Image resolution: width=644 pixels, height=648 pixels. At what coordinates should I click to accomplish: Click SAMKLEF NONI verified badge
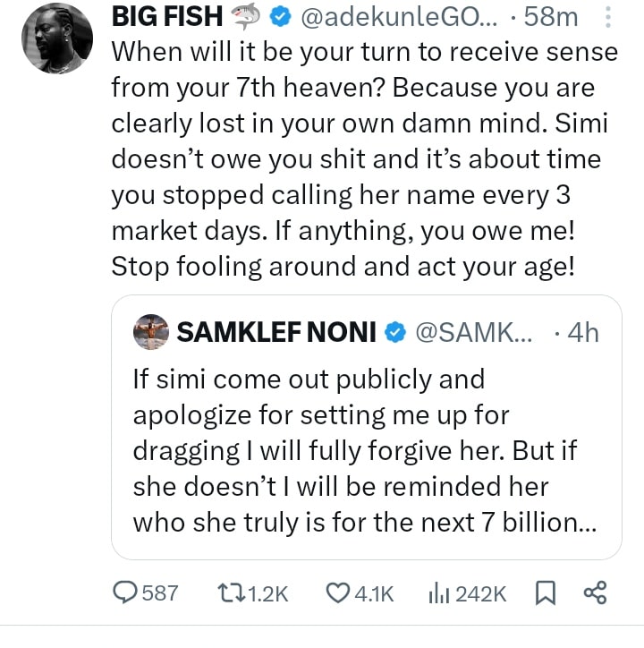click(394, 333)
